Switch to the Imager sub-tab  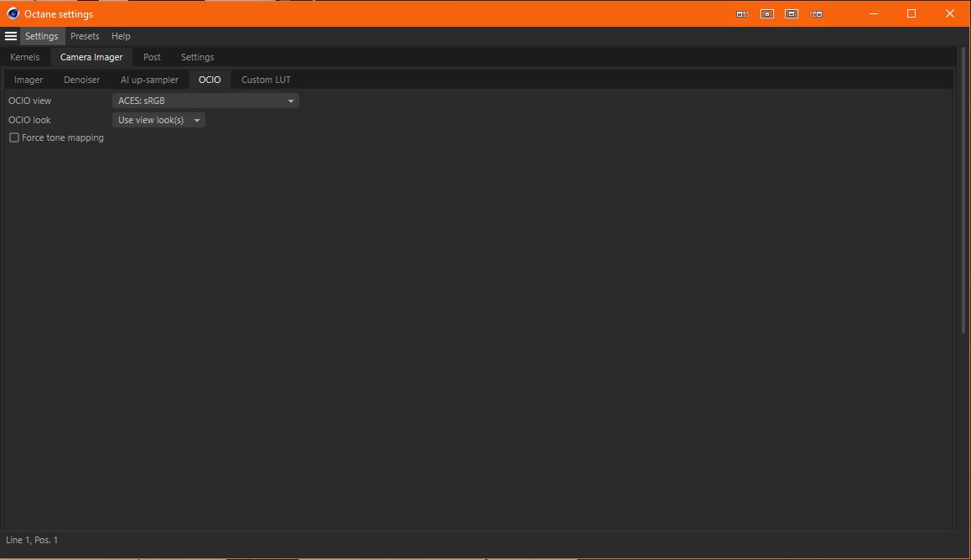(x=29, y=80)
